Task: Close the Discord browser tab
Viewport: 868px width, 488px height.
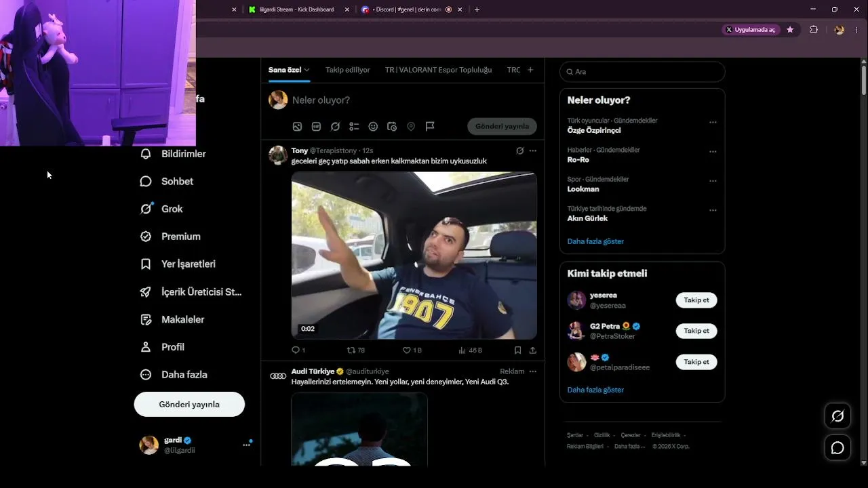Action: click(460, 9)
